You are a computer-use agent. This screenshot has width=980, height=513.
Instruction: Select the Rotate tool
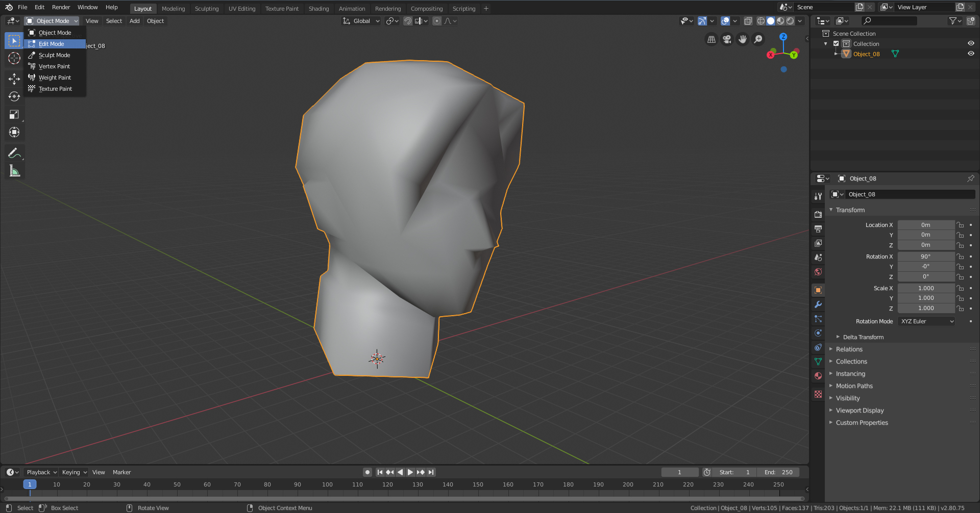tap(14, 96)
